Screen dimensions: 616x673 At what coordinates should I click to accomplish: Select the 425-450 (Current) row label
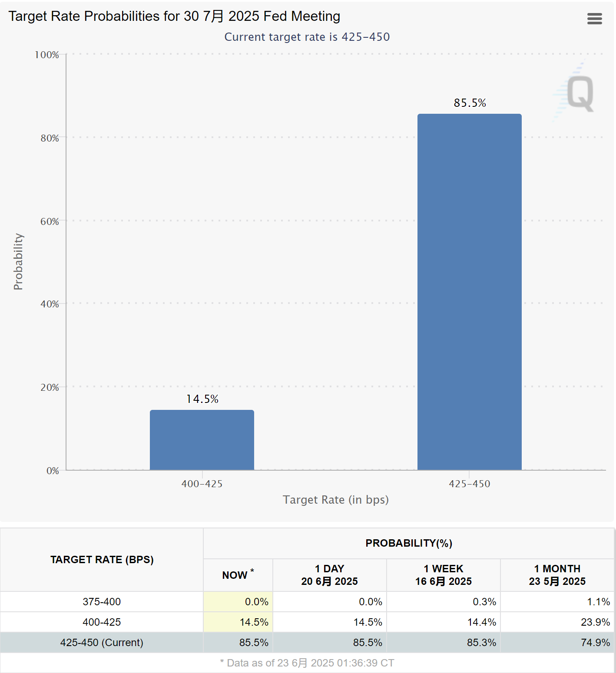[102, 643]
